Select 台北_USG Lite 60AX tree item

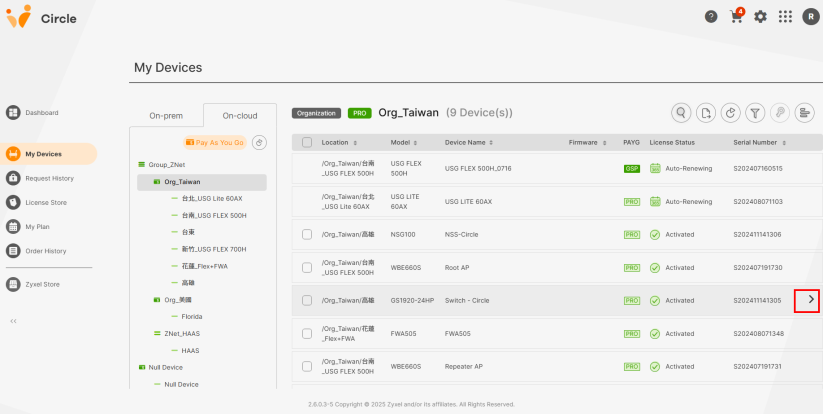212,199
